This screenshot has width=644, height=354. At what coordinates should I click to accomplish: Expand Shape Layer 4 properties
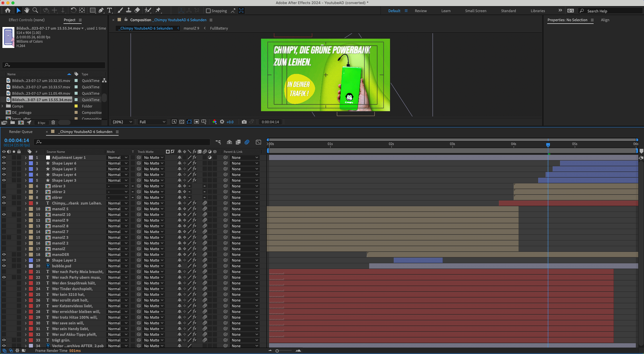(26, 175)
